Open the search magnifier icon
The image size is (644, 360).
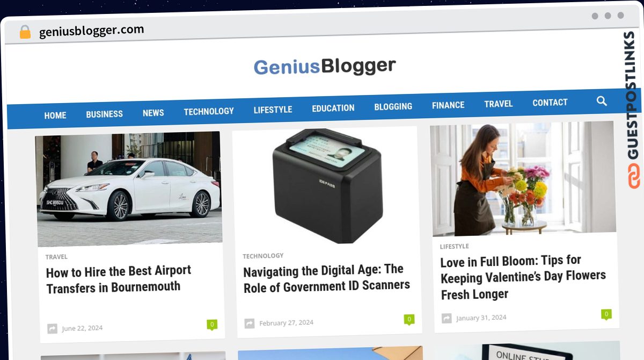tap(602, 100)
